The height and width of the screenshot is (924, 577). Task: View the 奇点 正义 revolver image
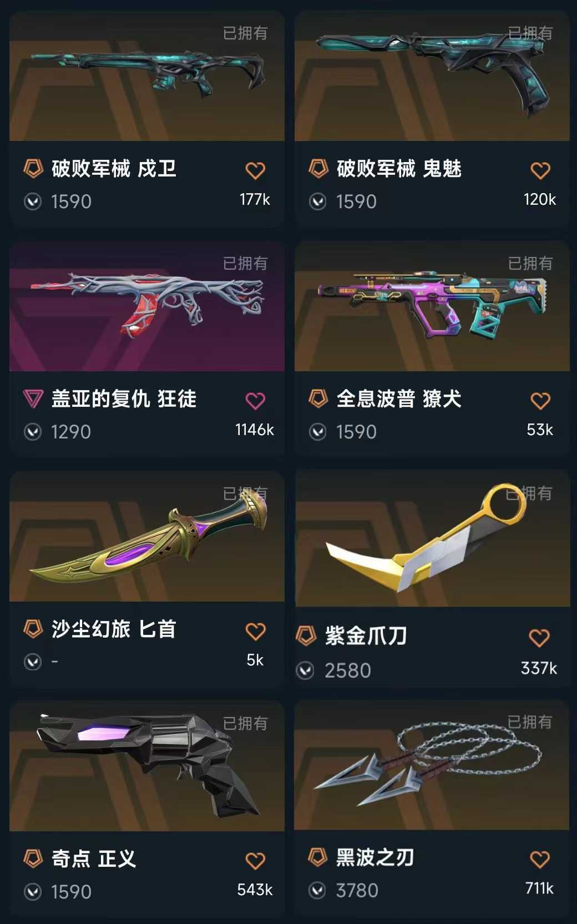pyautogui.click(x=147, y=766)
